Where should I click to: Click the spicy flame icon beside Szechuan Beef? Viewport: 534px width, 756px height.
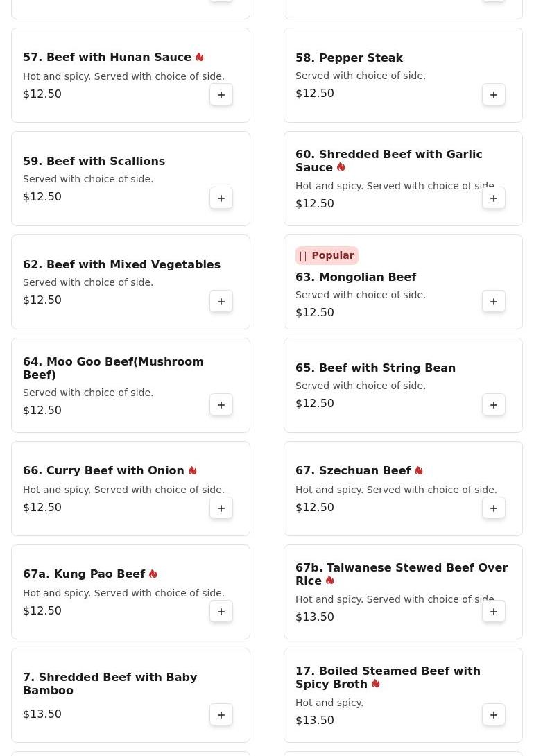tap(419, 471)
